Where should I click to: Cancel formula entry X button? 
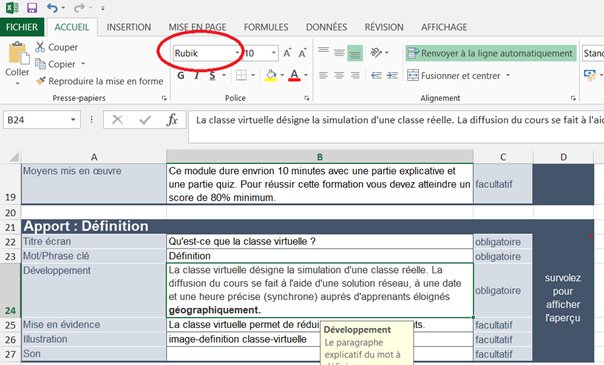(117, 120)
